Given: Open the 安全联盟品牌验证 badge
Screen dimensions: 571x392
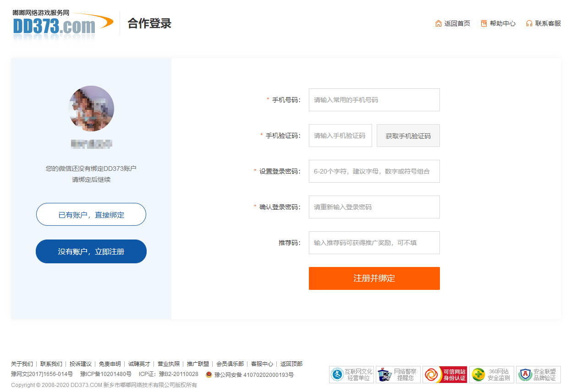Looking at the screenshot, I should [x=538, y=375].
